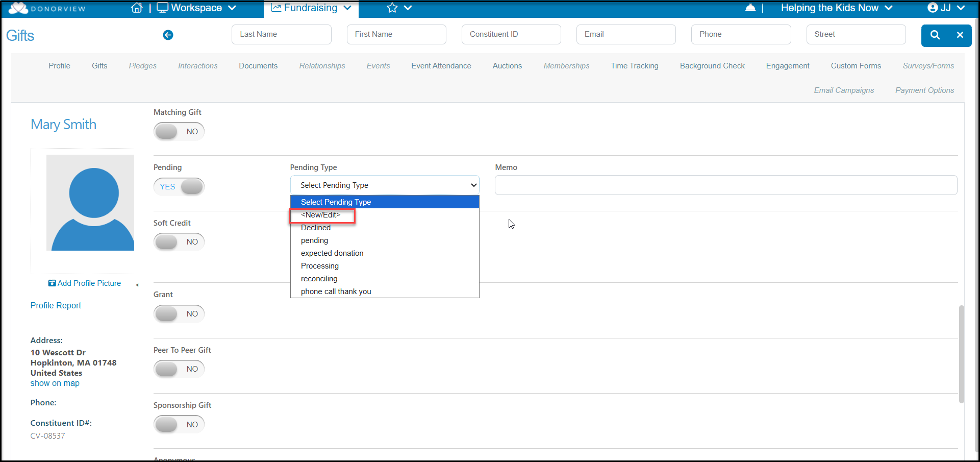
Task: Click the Add Profile Picture link
Action: coord(89,283)
